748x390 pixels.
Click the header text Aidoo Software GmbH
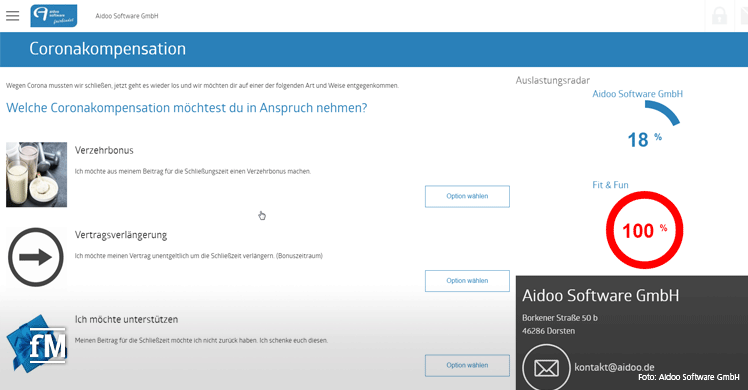click(126, 16)
